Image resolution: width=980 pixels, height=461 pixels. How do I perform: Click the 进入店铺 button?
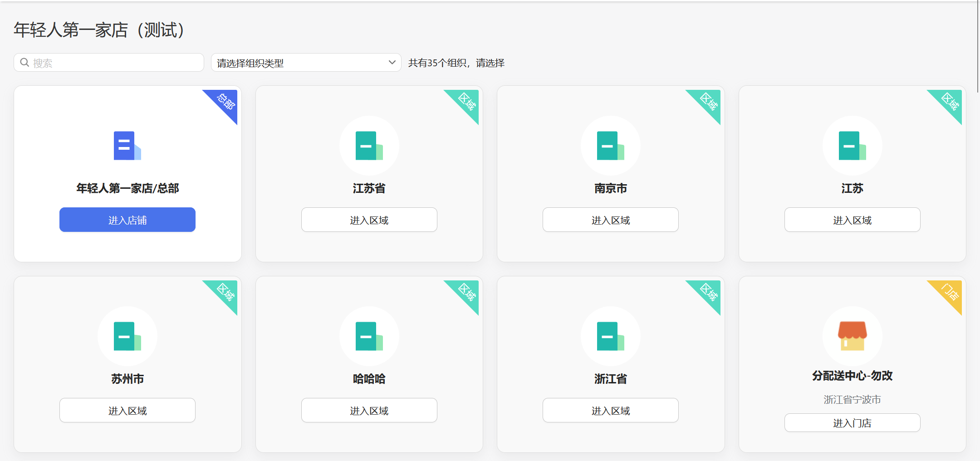127,220
